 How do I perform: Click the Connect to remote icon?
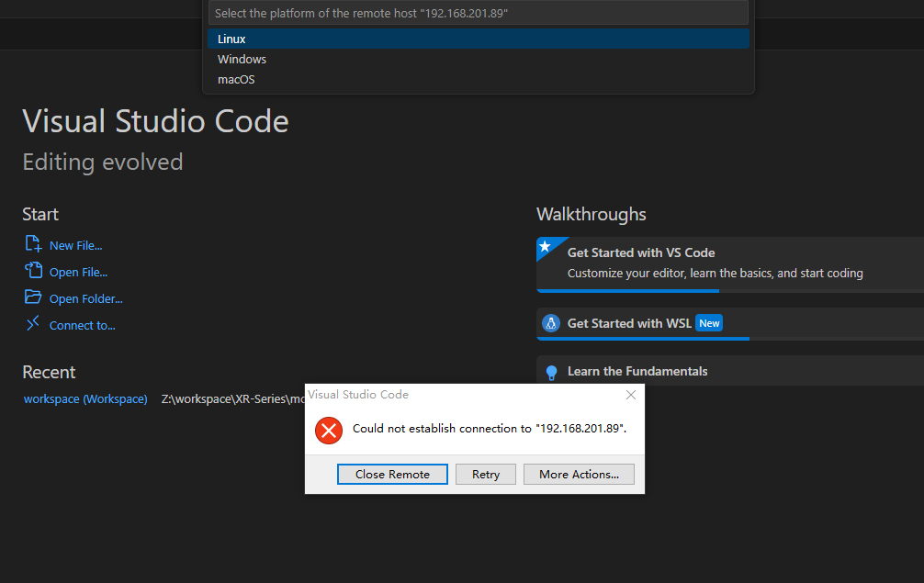(33, 322)
